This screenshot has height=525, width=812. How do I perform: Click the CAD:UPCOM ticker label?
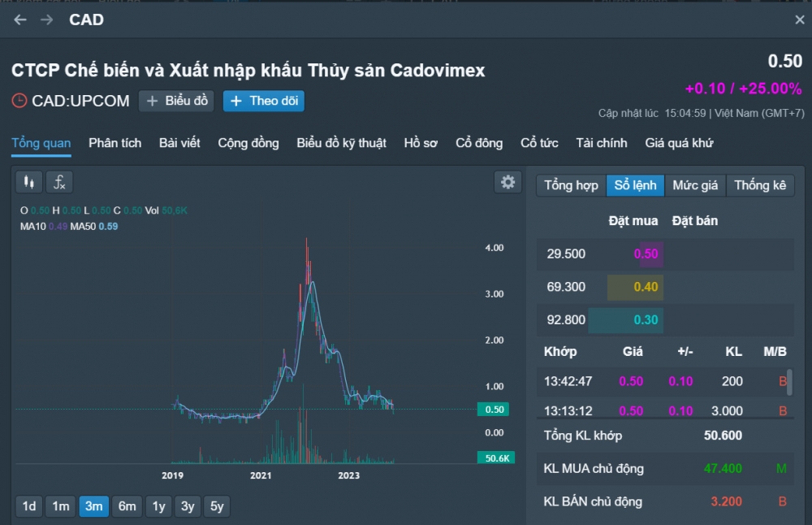[80, 101]
